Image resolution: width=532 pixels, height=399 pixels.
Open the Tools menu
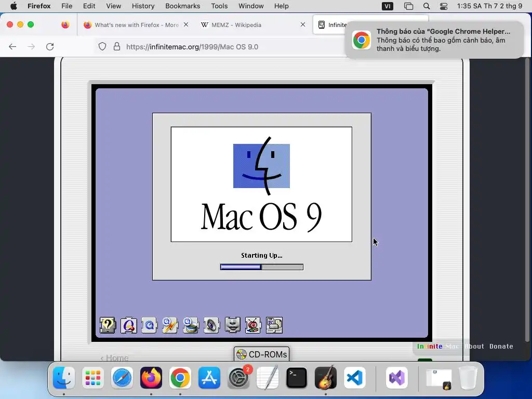tap(219, 6)
